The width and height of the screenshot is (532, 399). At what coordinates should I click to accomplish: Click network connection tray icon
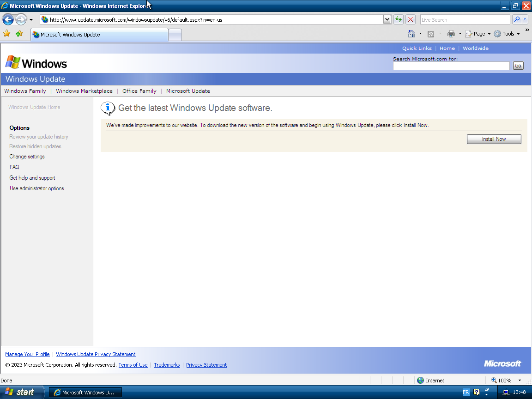click(x=506, y=392)
